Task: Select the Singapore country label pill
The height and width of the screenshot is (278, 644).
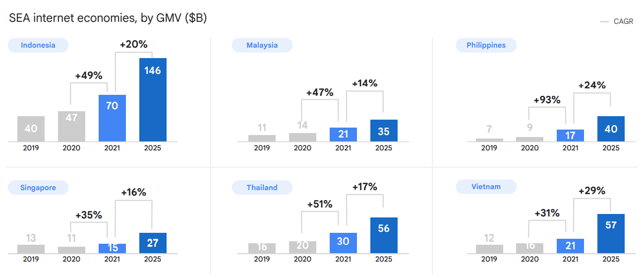Action: (x=38, y=188)
